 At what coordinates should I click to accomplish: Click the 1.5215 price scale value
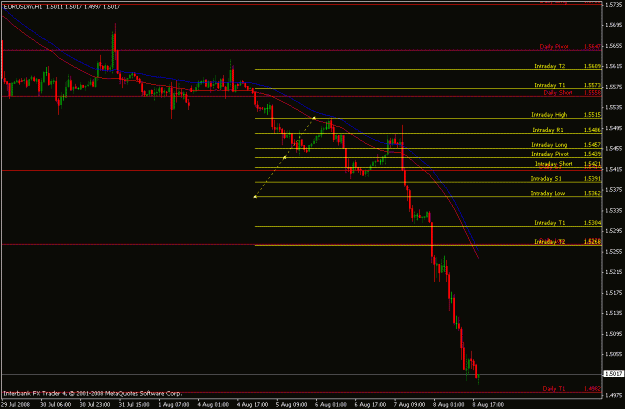(x=613, y=272)
